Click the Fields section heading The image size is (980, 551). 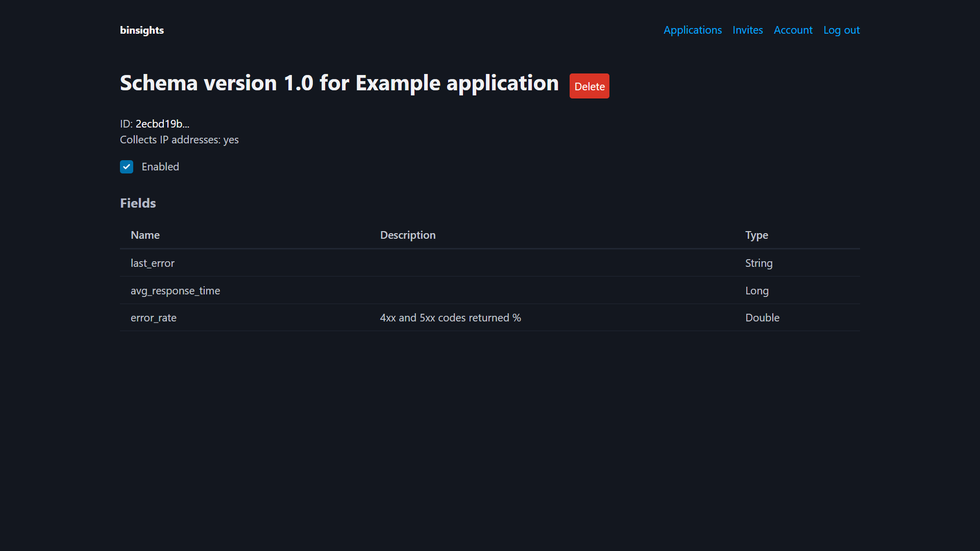(x=137, y=203)
